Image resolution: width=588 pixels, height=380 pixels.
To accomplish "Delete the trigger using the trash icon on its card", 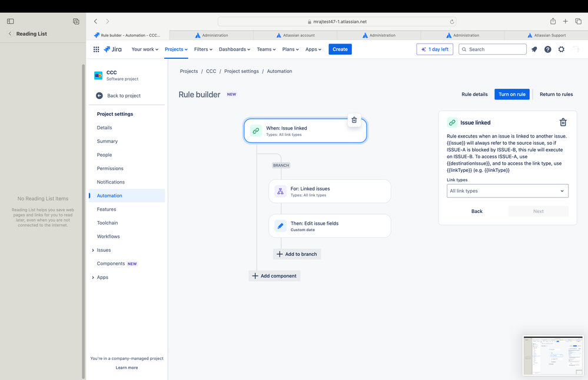I will pyautogui.click(x=354, y=120).
